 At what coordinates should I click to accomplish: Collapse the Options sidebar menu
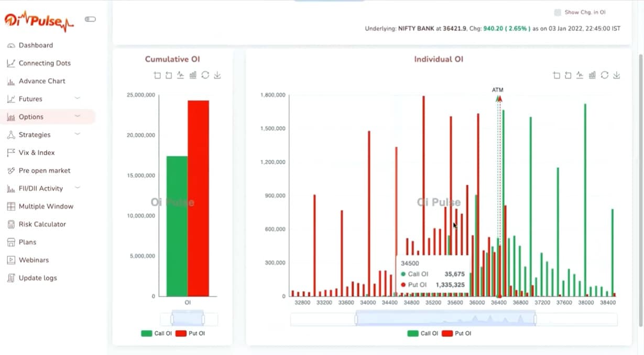pos(76,116)
